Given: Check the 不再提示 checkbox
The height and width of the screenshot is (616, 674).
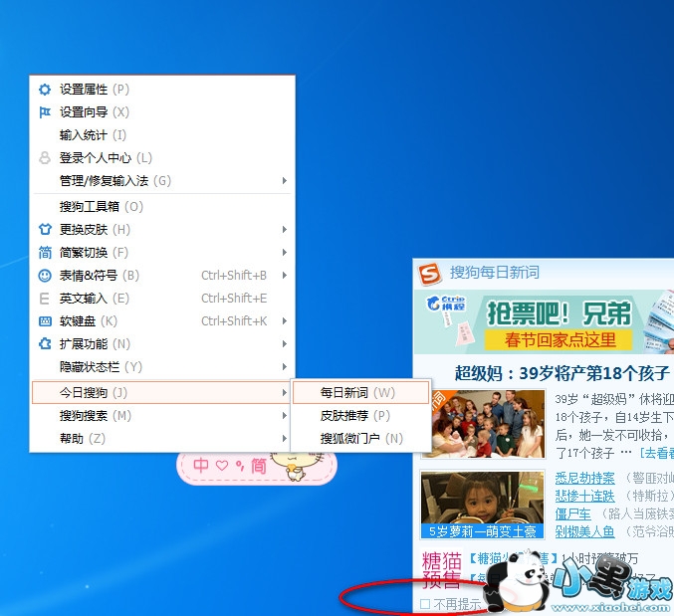Looking at the screenshot, I should tap(425, 604).
